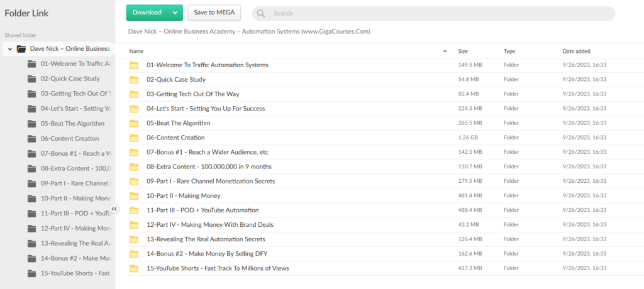Click folder icon for 15-YouTube Shorts row

click(133, 269)
